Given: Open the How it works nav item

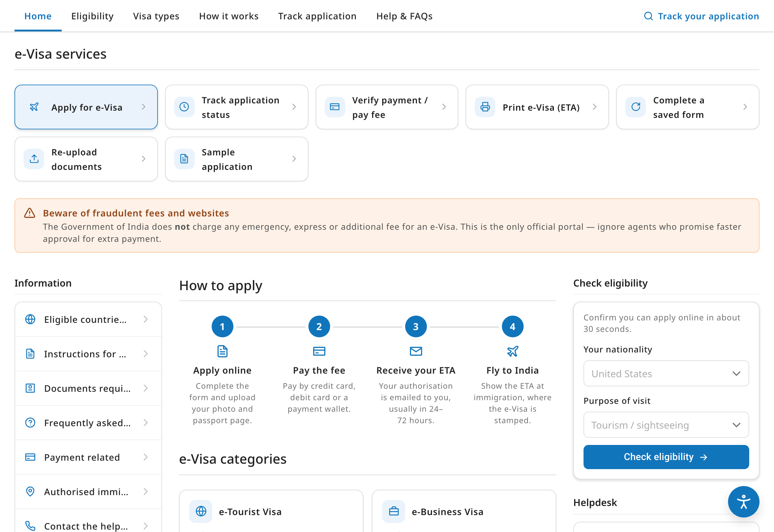Looking at the screenshot, I should (x=229, y=16).
